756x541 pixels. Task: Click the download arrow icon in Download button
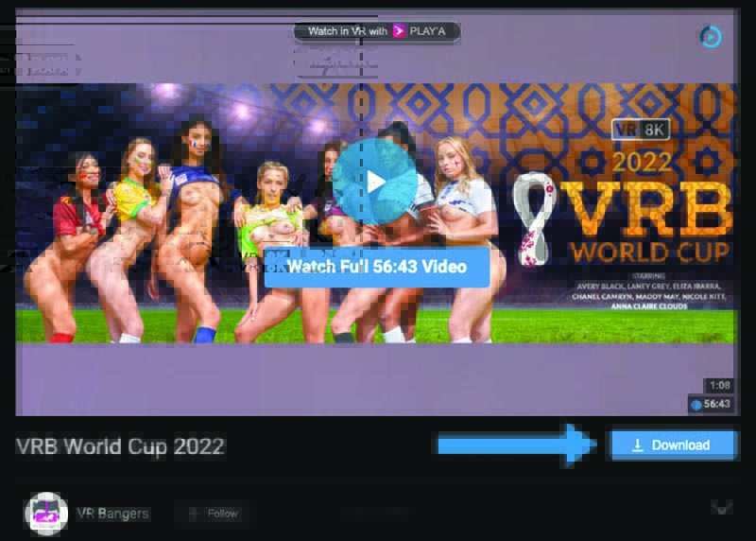pos(637,445)
